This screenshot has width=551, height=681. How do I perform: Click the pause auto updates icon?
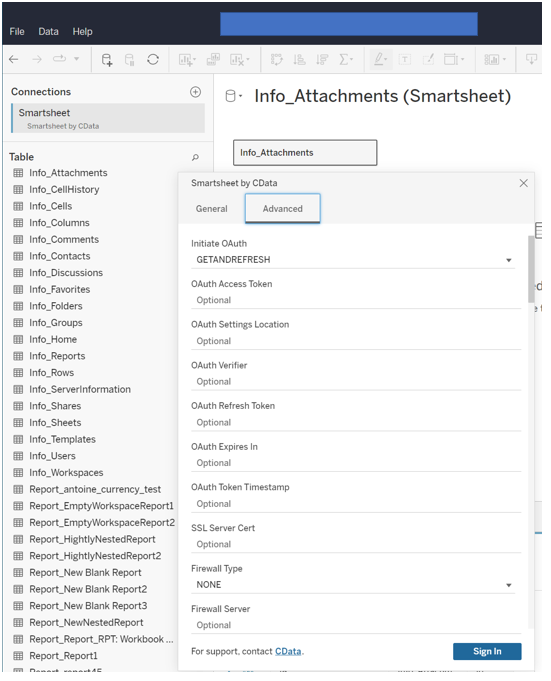coord(129,60)
